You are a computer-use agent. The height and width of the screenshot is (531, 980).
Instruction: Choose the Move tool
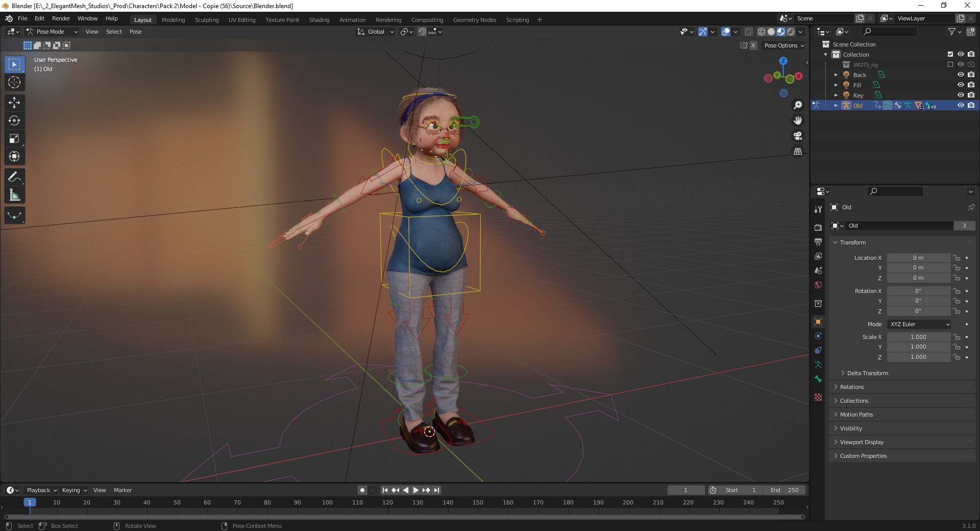(14, 103)
